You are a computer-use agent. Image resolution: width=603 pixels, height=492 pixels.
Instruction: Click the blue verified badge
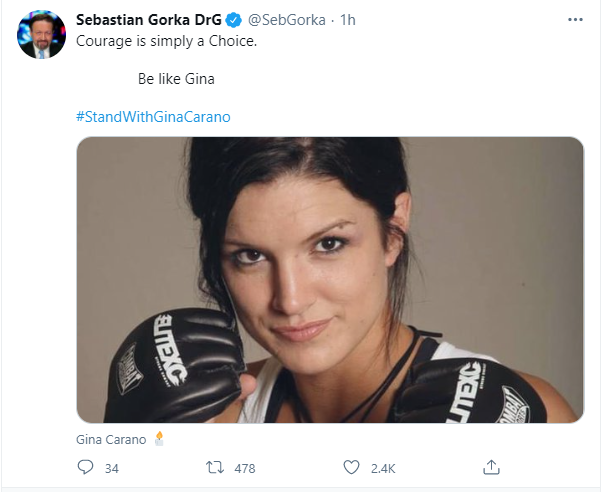tap(232, 20)
